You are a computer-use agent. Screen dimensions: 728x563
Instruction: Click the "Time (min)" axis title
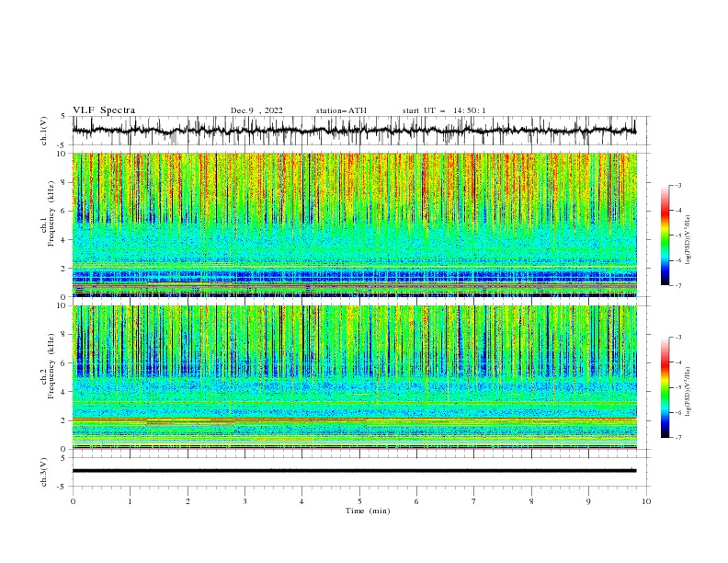click(368, 511)
